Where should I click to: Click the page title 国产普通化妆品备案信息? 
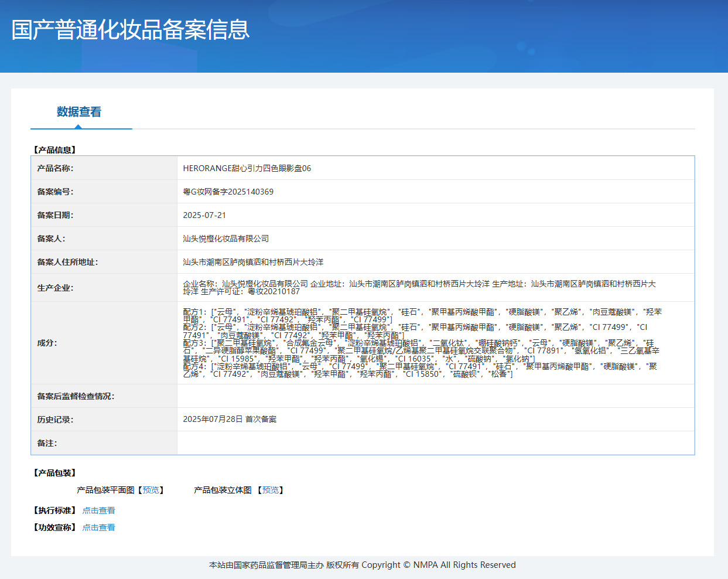click(x=131, y=30)
